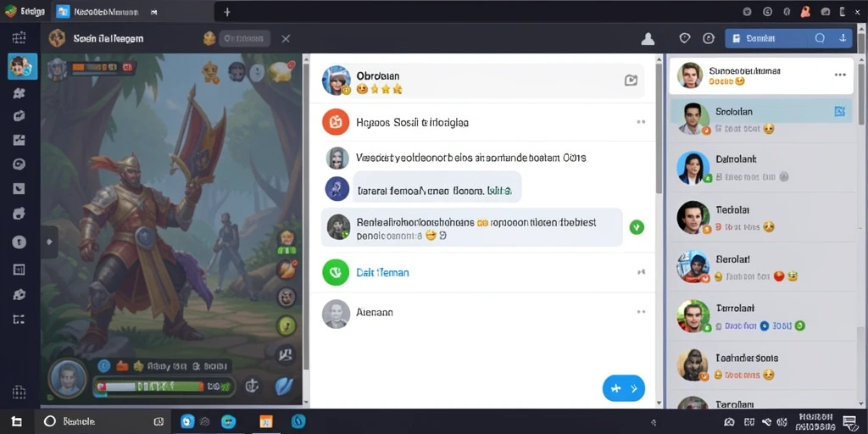Viewport: 868px width, 434px height.
Task: Click the search icon in blue bar
Action: [820, 38]
